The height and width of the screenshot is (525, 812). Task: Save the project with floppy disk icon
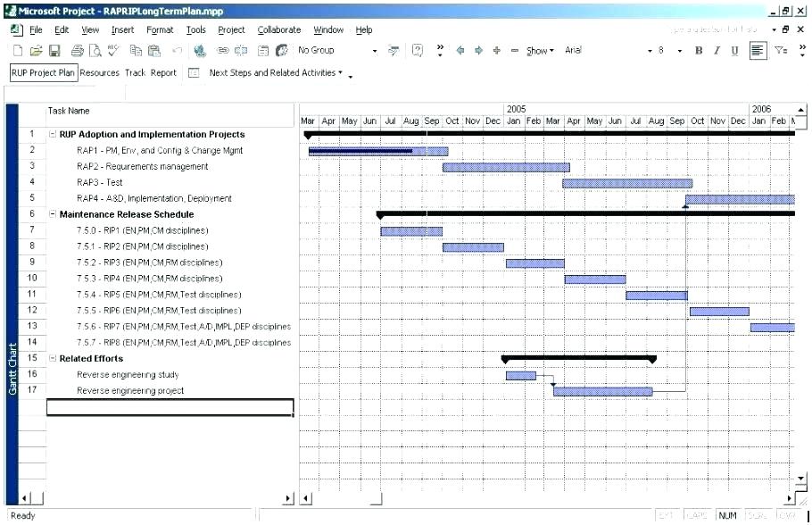click(x=54, y=50)
